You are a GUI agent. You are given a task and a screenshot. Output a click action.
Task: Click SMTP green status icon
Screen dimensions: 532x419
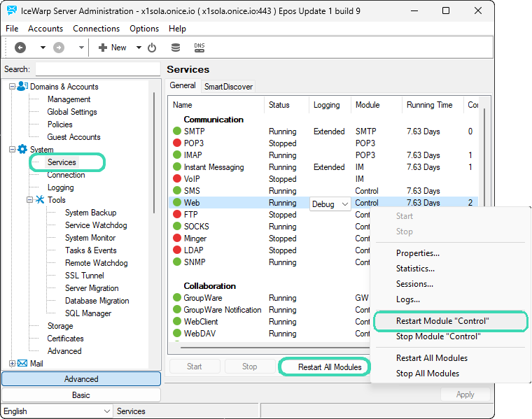click(x=177, y=131)
